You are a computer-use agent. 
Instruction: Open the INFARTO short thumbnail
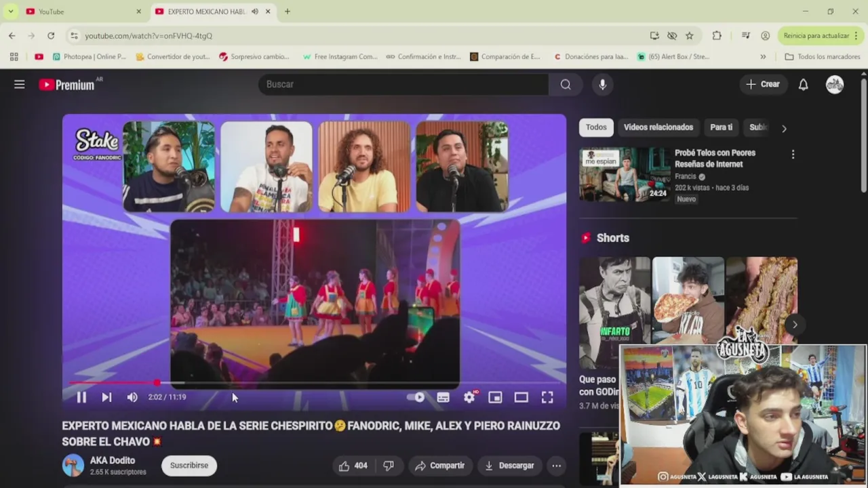tap(614, 312)
